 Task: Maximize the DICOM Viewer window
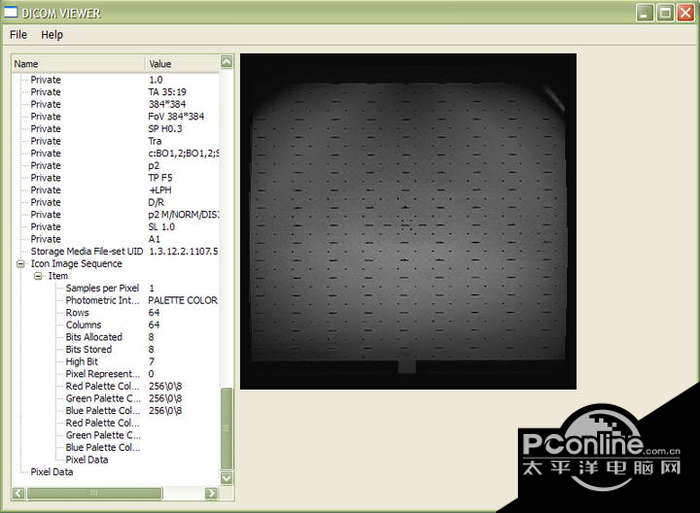click(664, 12)
